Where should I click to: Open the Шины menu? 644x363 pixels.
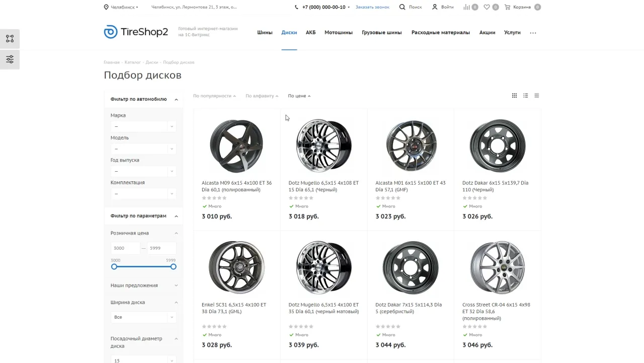point(265,32)
